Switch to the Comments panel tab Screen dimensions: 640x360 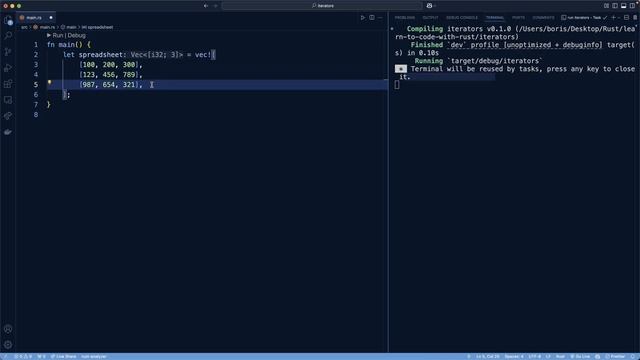pyautogui.click(x=543, y=18)
